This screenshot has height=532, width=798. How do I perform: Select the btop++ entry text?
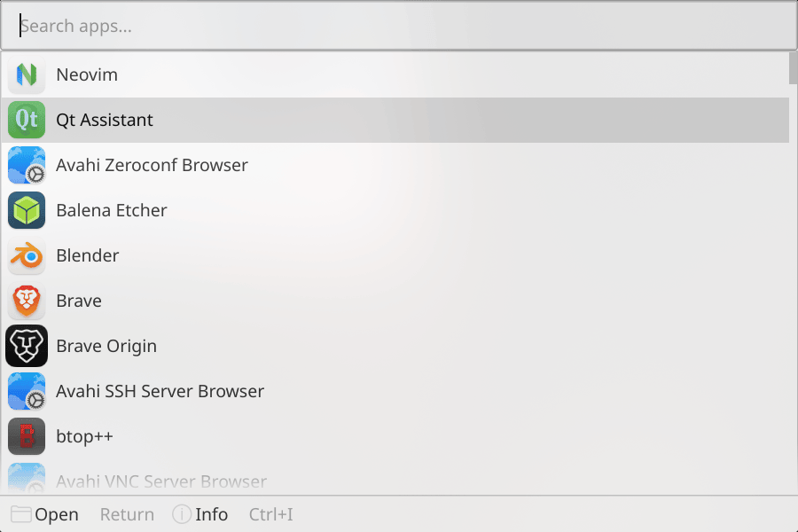pyautogui.click(x=84, y=437)
